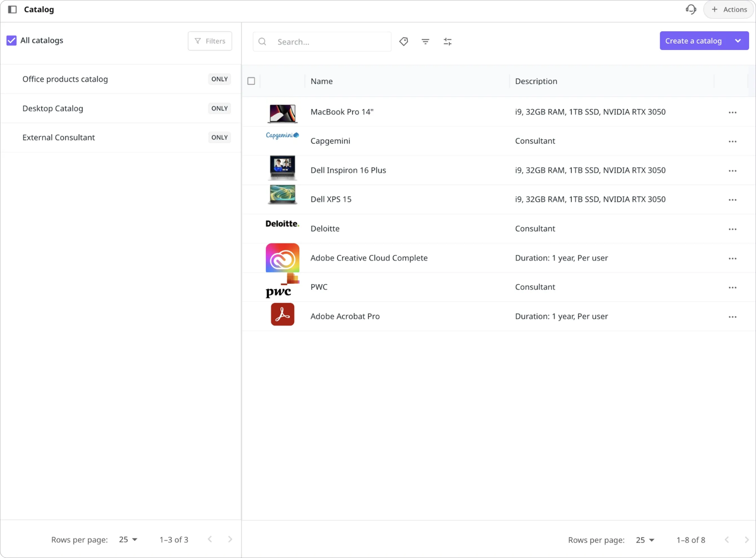Screen dimensions: 756x558
Task: Click Adobe Creative Cloud Complete name
Action: click(369, 258)
